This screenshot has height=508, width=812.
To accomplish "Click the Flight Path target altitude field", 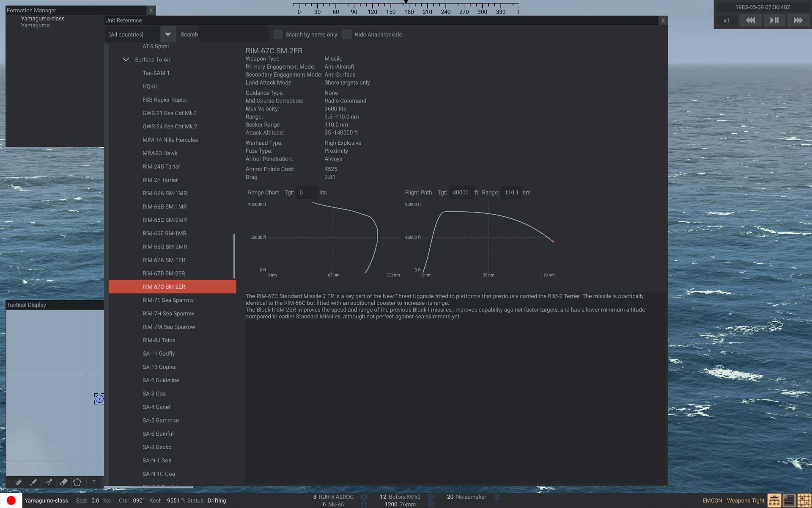I will tap(461, 193).
